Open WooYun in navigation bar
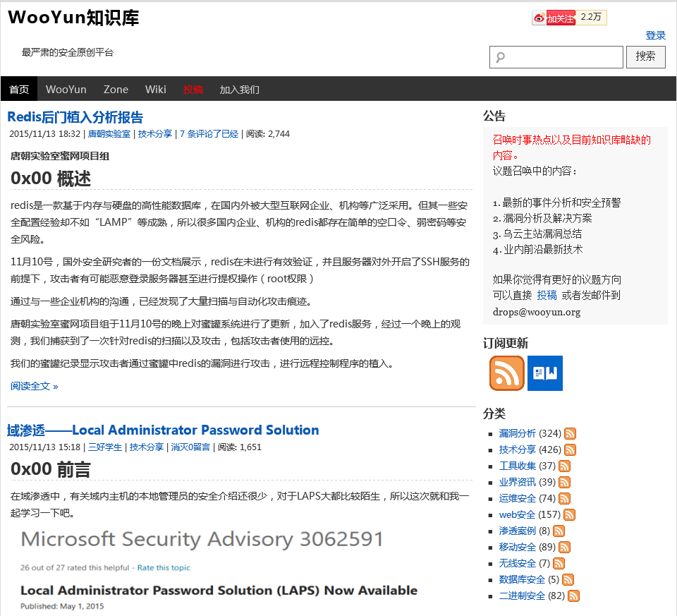The width and height of the screenshot is (677, 616). click(x=66, y=90)
